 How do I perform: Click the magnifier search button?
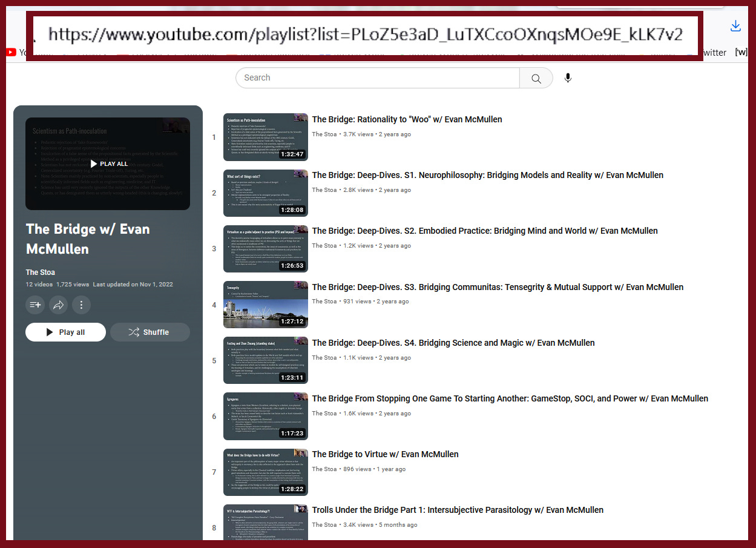pyautogui.click(x=536, y=78)
